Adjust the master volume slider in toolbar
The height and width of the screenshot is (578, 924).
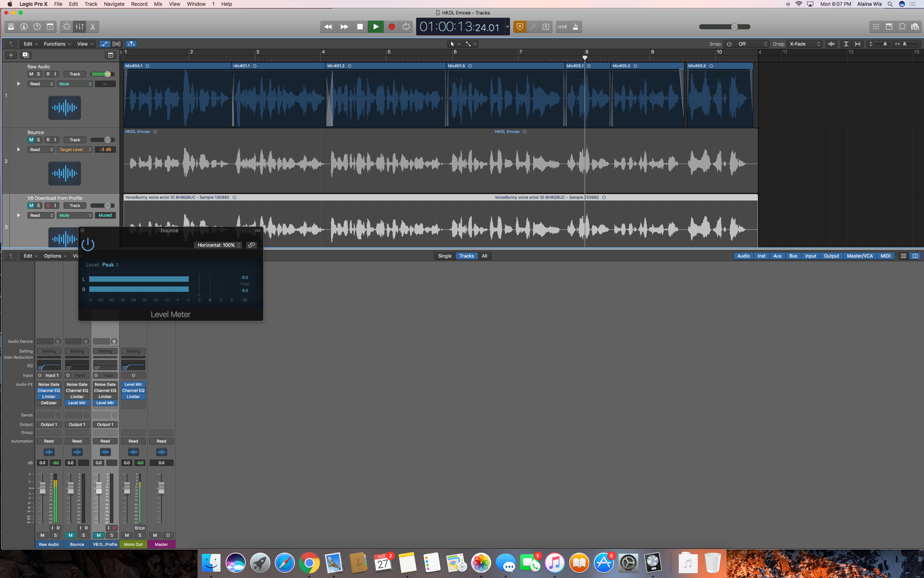734,27
